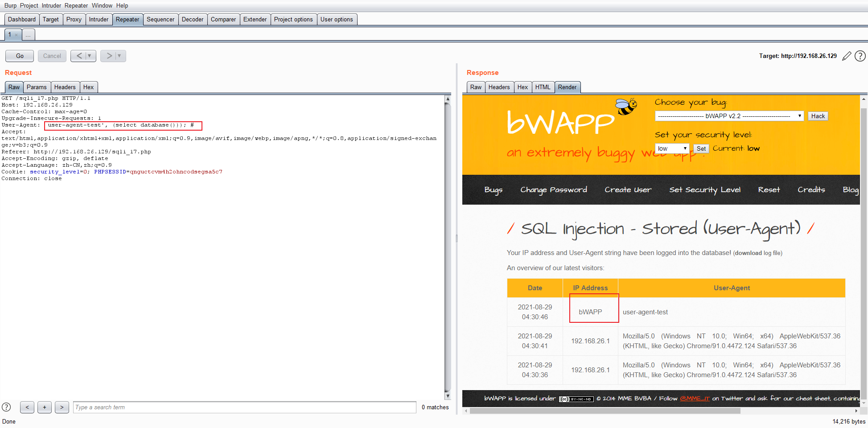Click the Cancel button

point(52,56)
